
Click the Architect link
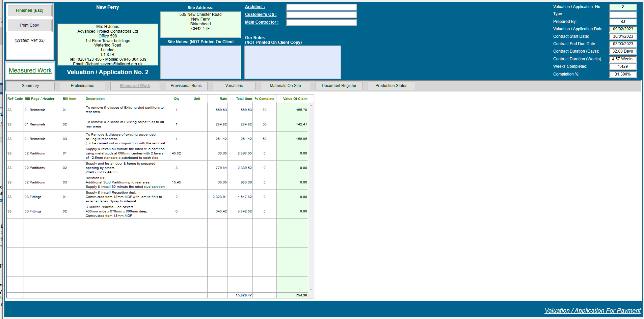point(255,7)
